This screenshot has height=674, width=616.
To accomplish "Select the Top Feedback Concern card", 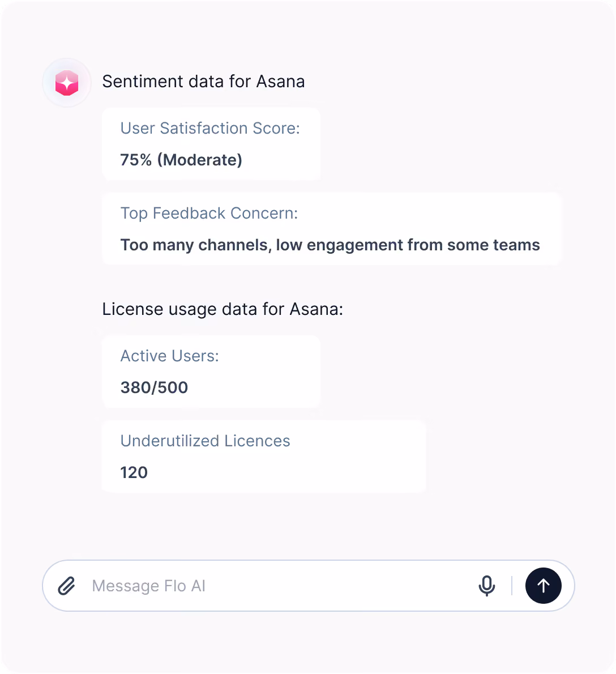I will pos(332,229).
